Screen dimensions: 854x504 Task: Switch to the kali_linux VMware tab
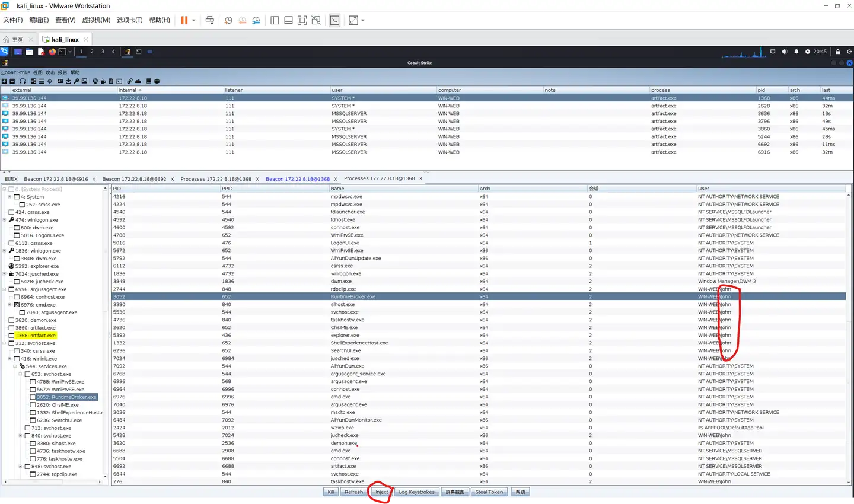click(65, 40)
